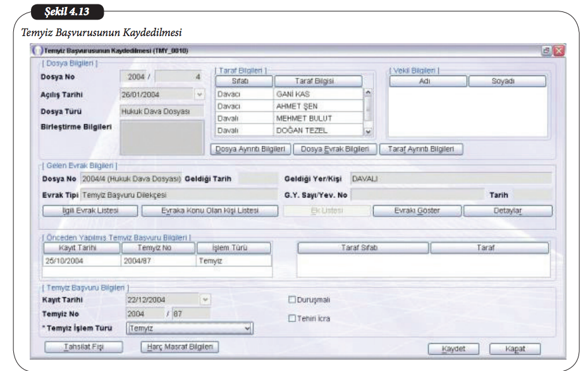Viewport: 588px width, 371px height.
Task: Click the application icon in title bar
Action: [x=37, y=51]
